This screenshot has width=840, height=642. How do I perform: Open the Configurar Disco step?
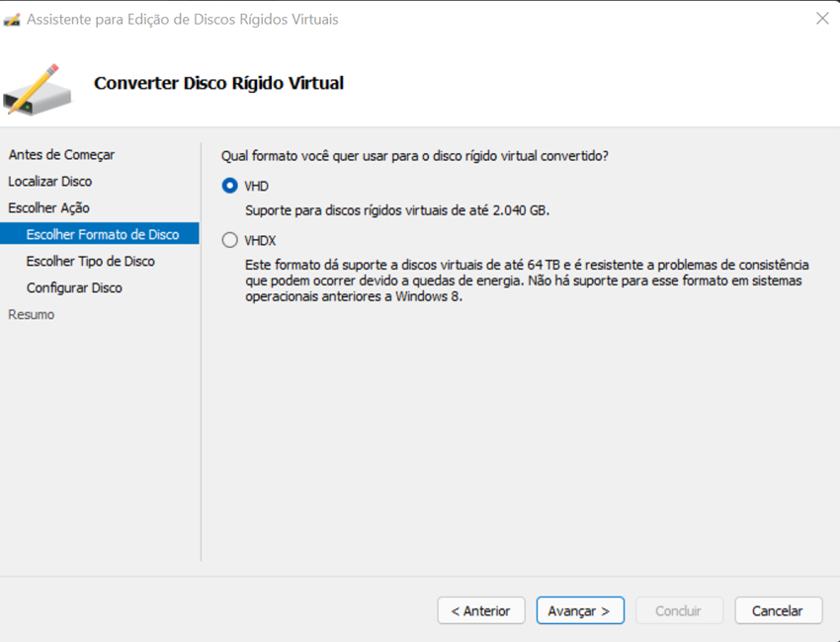[x=75, y=288]
